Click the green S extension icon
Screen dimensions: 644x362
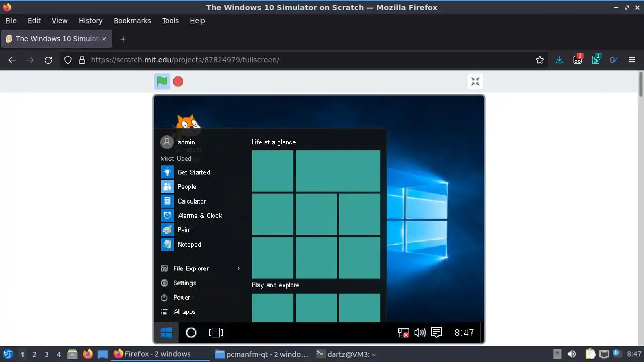[596, 60]
